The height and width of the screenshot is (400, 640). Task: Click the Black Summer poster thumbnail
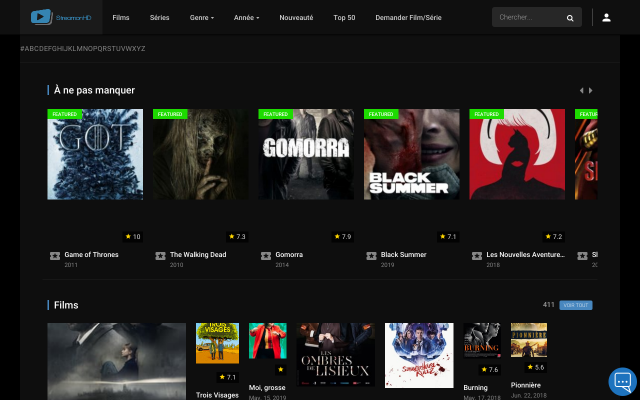point(411,154)
